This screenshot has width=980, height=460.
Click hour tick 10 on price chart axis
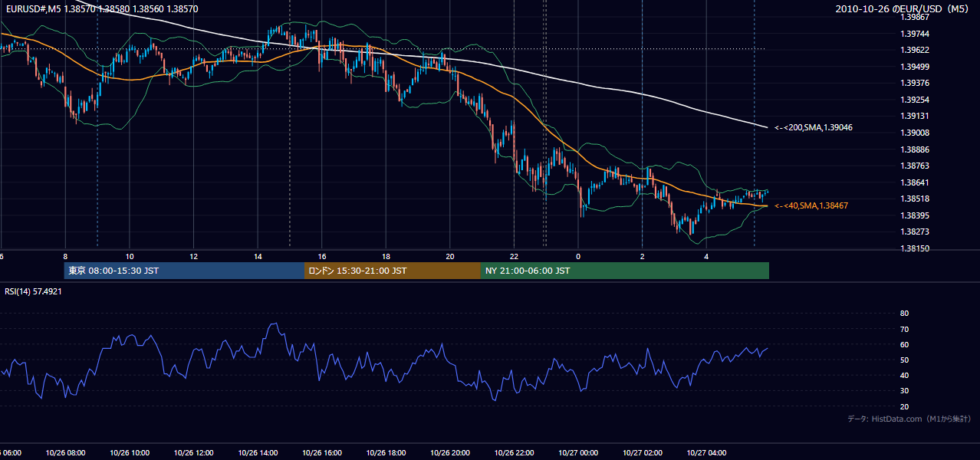[130, 257]
